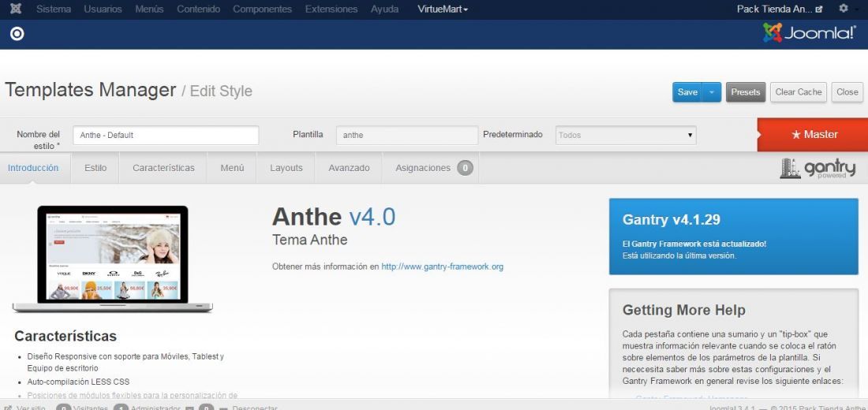Open the settings gear menu
This screenshot has width=868, height=410.
coord(843,9)
